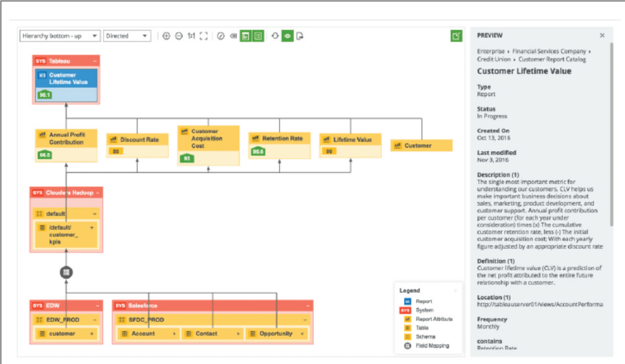This screenshot has height=364, width=625.
Task: Click the Financial Services Company breadcrumb
Action: click(x=549, y=51)
